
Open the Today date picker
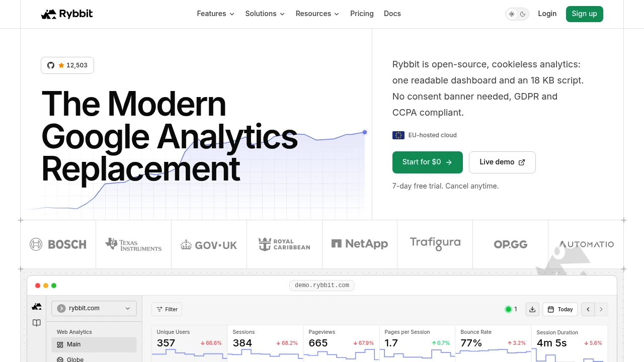[560, 309]
